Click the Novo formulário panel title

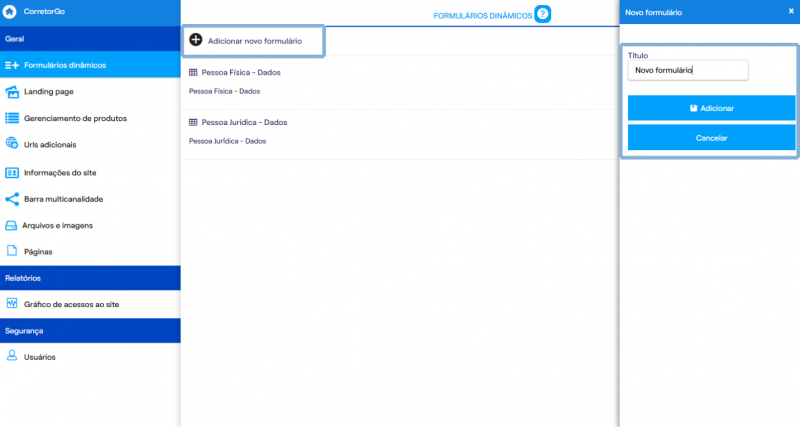pos(654,12)
